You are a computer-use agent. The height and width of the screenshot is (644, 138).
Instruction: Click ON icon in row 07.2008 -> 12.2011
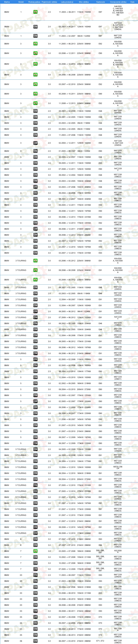tap(35, 169)
